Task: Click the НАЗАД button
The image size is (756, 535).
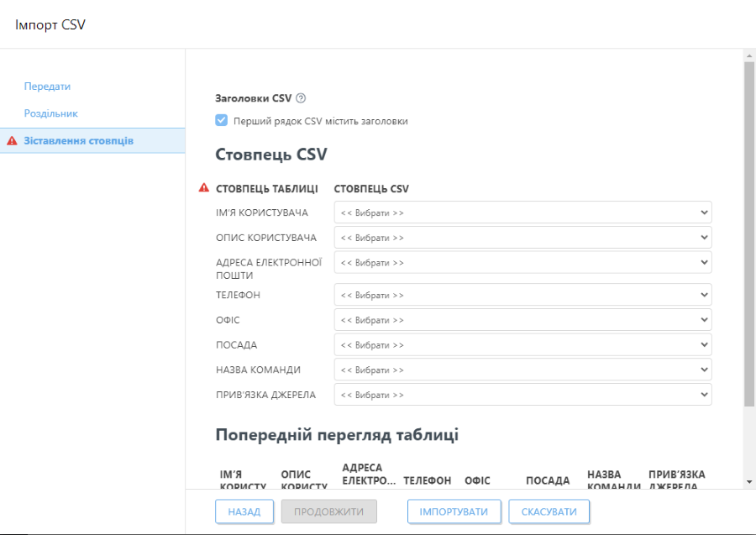Action: pyautogui.click(x=244, y=511)
